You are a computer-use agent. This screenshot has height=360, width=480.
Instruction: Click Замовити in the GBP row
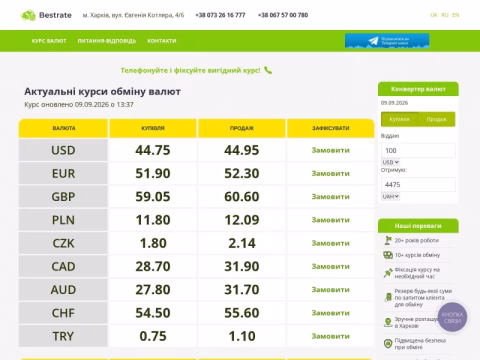tap(331, 197)
